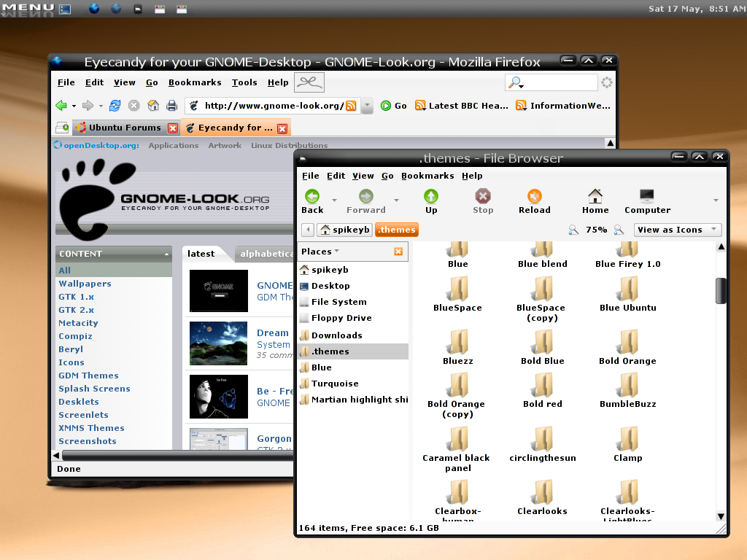Close the Ubuntu Forums tab
747x560 pixels.
click(x=173, y=128)
